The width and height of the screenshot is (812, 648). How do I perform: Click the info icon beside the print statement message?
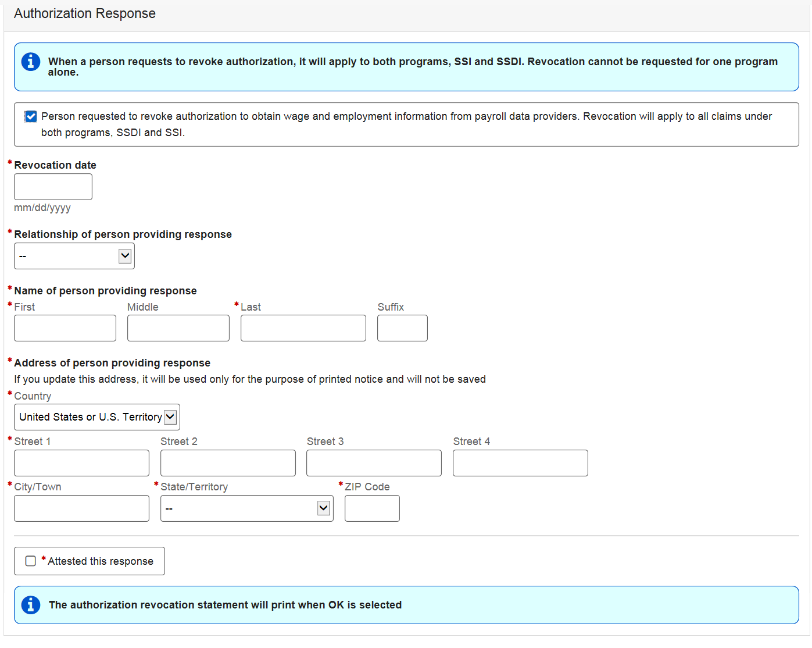click(x=31, y=605)
